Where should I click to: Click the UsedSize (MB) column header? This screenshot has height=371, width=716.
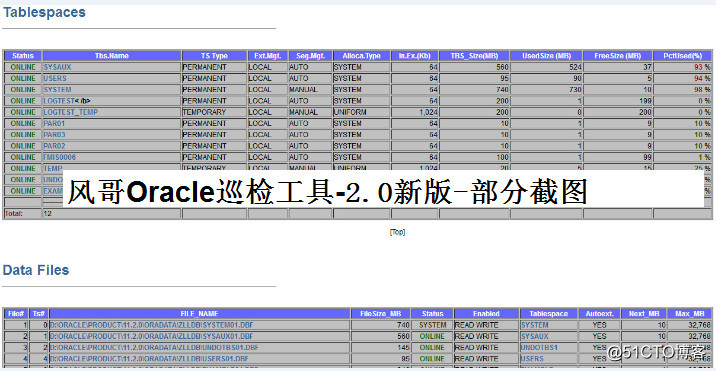point(546,56)
